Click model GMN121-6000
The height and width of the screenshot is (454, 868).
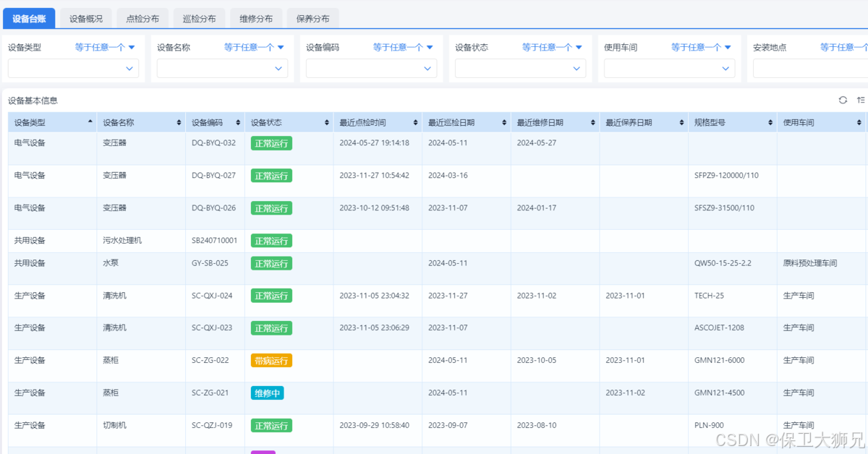719,360
